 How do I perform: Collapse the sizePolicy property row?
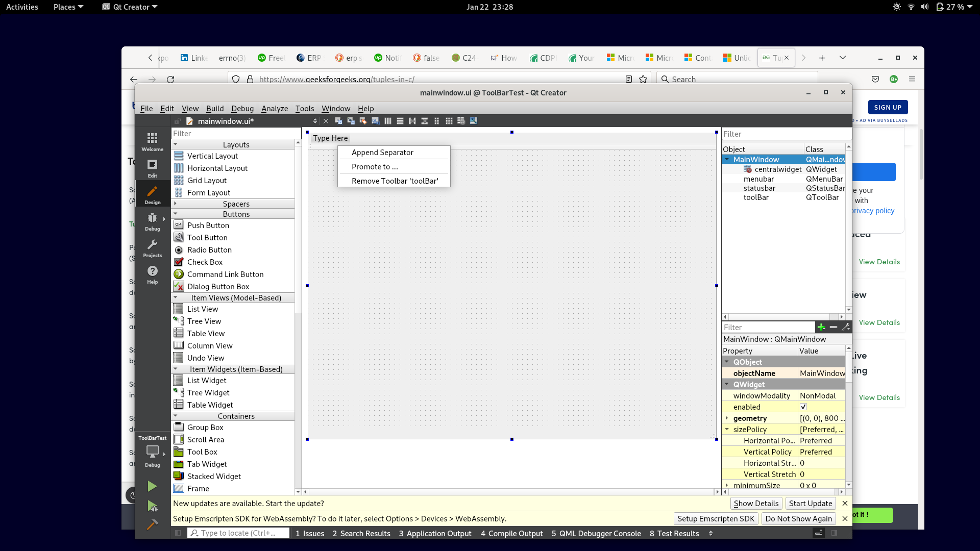pyautogui.click(x=727, y=429)
